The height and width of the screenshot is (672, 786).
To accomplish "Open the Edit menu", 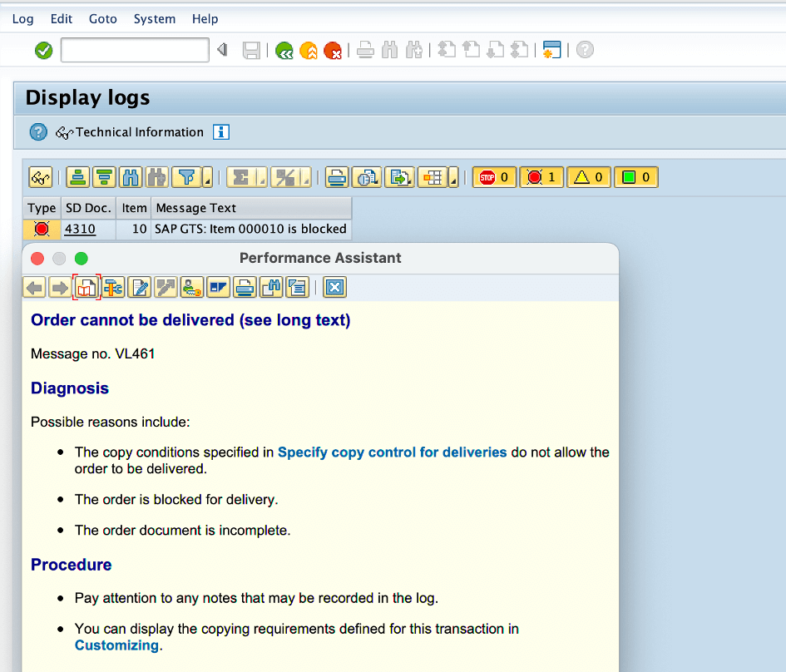I will 62,19.
